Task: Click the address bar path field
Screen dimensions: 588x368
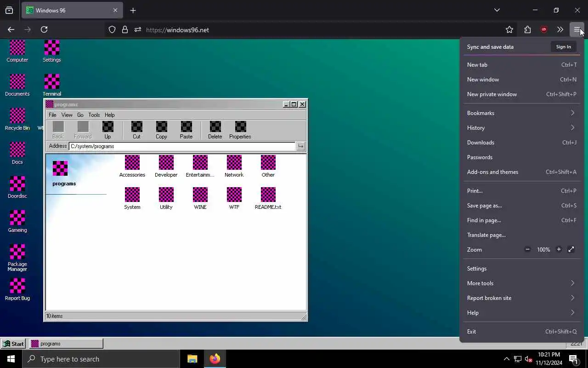Action: (x=182, y=146)
